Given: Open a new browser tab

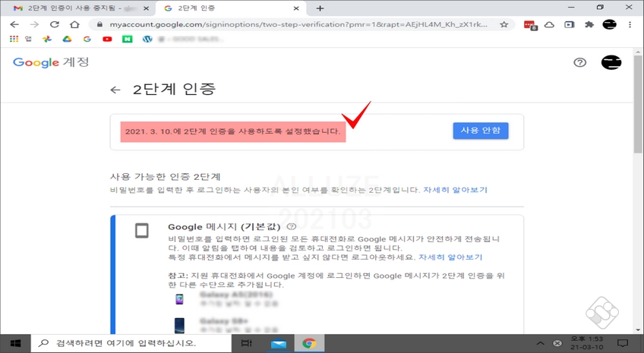Looking at the screenshot, I should tap(320, 8).
